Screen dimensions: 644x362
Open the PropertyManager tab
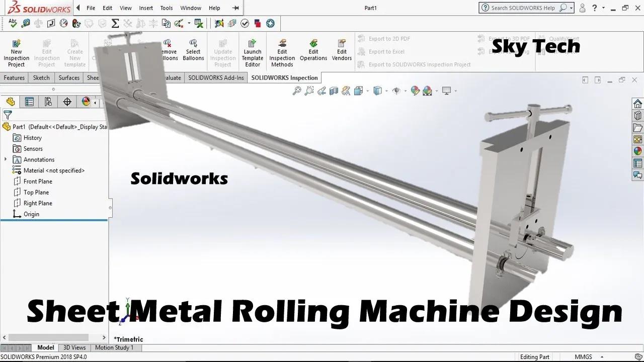point(30,102)
